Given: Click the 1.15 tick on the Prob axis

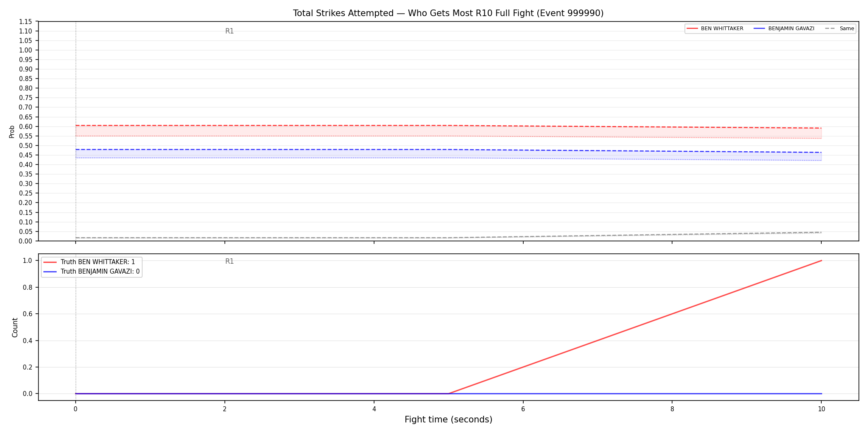Looking at the screenshot, I should pos(26,21).
